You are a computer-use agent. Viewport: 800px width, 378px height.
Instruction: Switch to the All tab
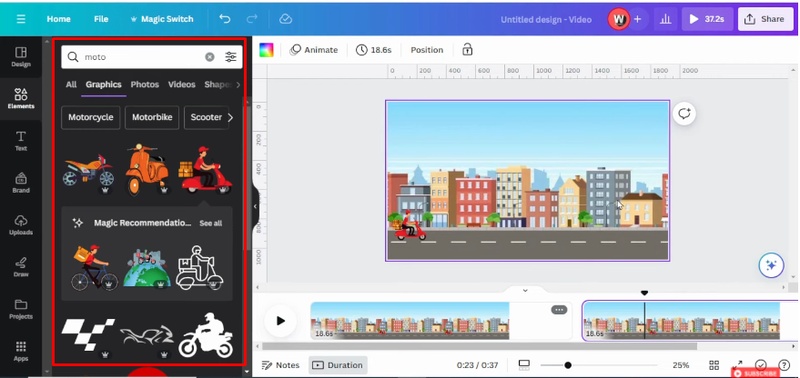(71, 85)
